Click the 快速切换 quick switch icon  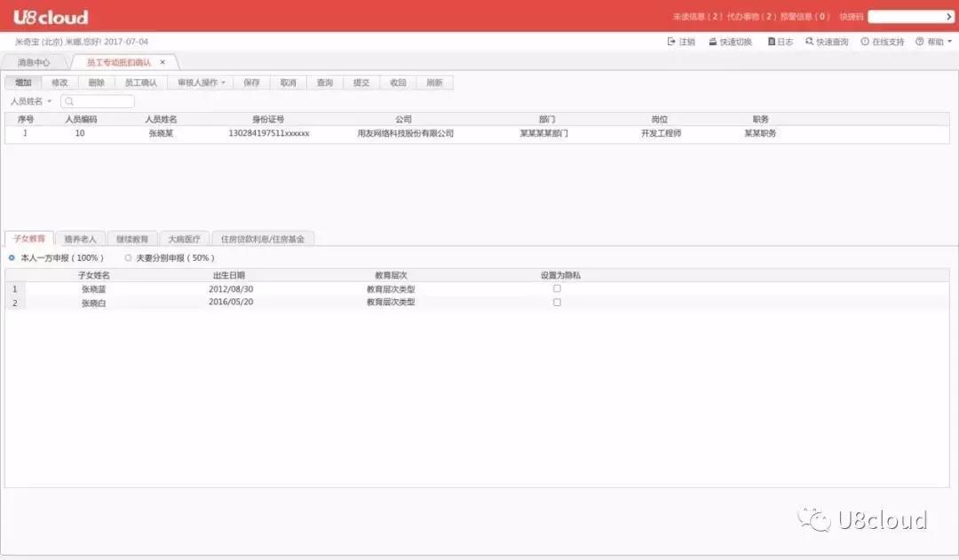712,42
